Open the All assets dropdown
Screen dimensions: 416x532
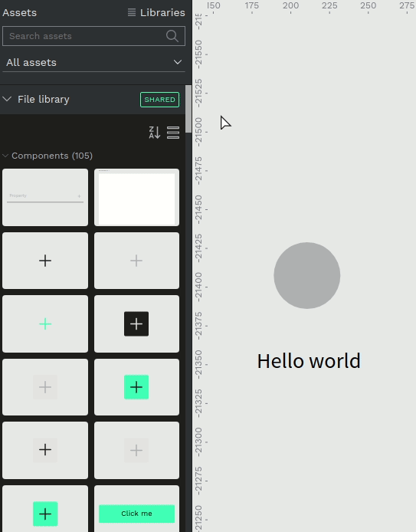(x=94, y=62)
